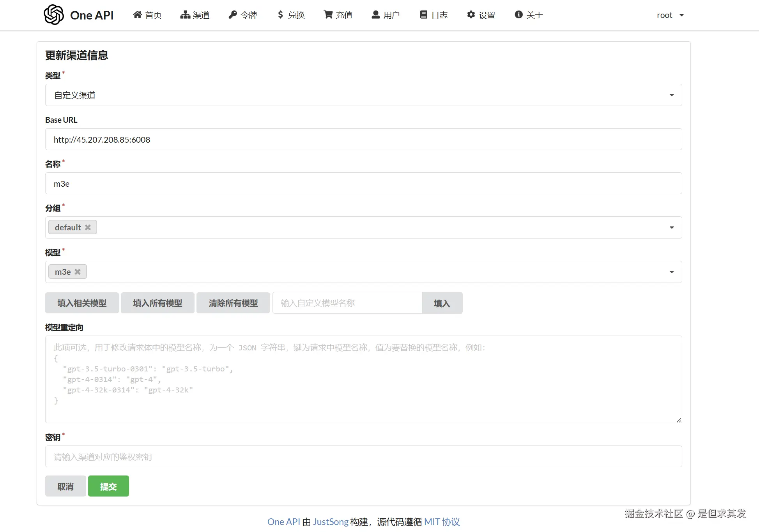Screen dimensions: 759x532
Task: Click the dollar icon for 兑换
Action: point(280,15)
